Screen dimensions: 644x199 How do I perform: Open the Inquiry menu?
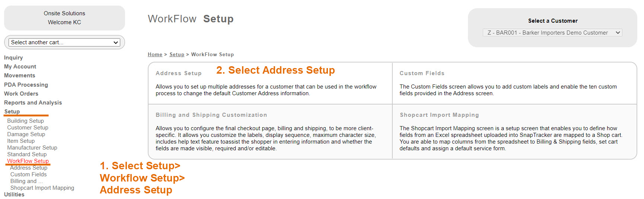[x=13, y=58]
